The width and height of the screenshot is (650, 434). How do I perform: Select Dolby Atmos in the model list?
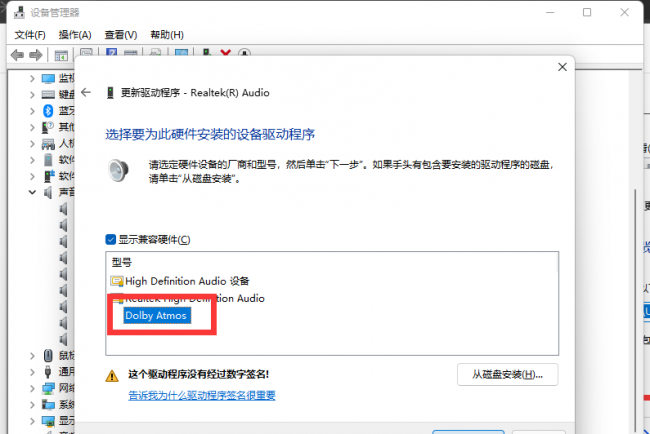(x=156, y=315)
